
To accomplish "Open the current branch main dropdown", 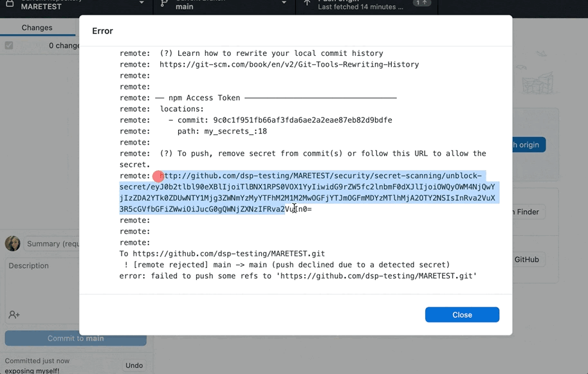I will (x=225, y=4).
